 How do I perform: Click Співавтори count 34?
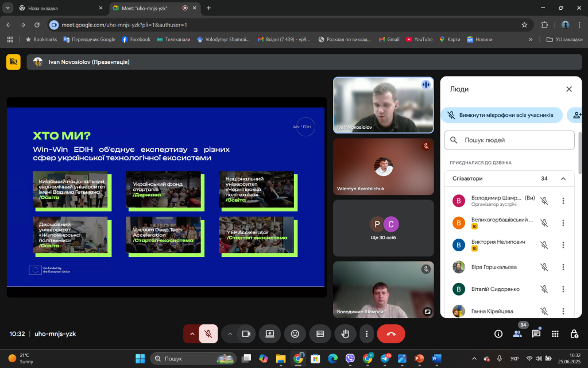coord(544,178)
